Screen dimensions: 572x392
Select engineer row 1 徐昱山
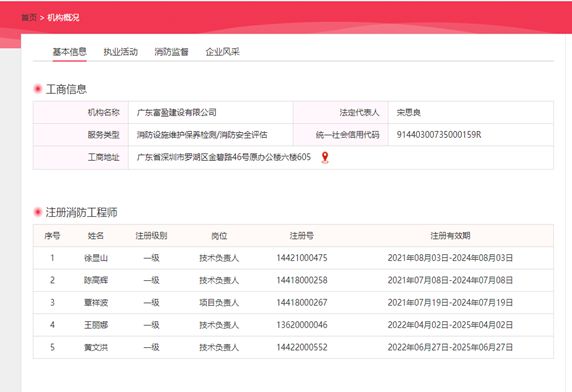tap(293, 258)
